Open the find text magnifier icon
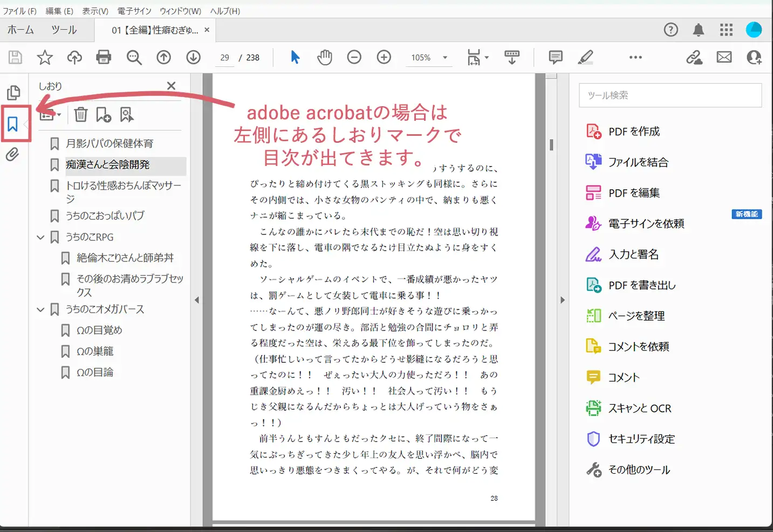The height and width of the screenshot is (532, 773). tap(134, 57)
